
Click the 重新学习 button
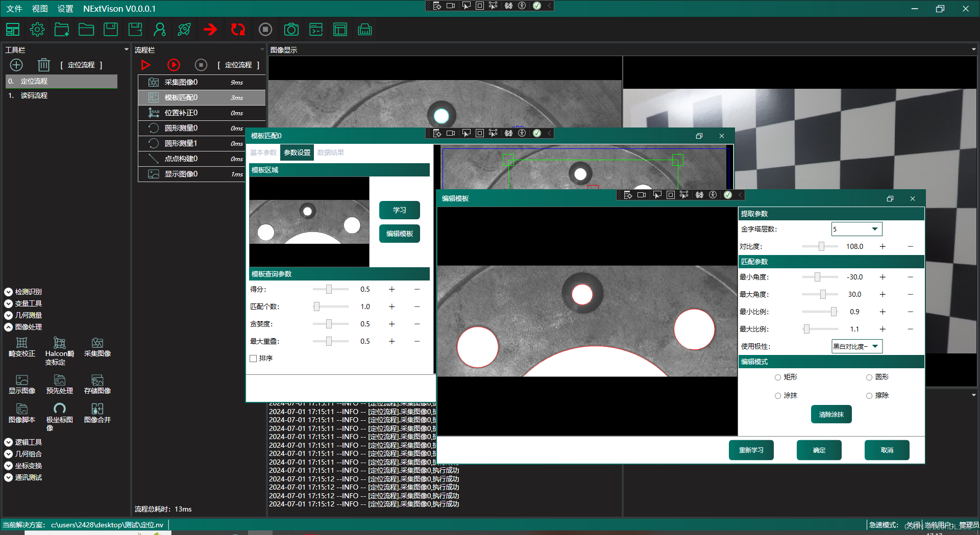[x=751, y=450]
